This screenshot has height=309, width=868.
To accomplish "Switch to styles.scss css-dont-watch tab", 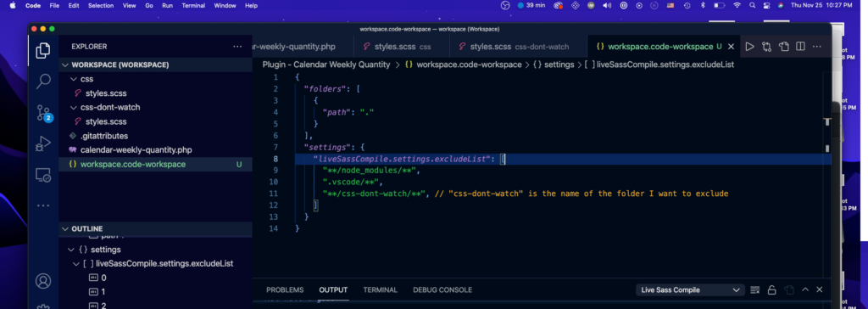I will pyautogui.click(x=518, y=47).
